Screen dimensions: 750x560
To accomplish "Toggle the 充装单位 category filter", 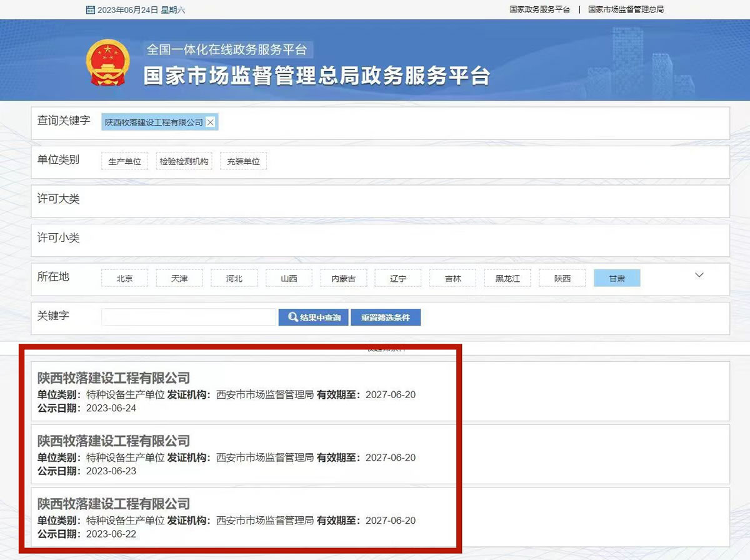I will (243, 161).
